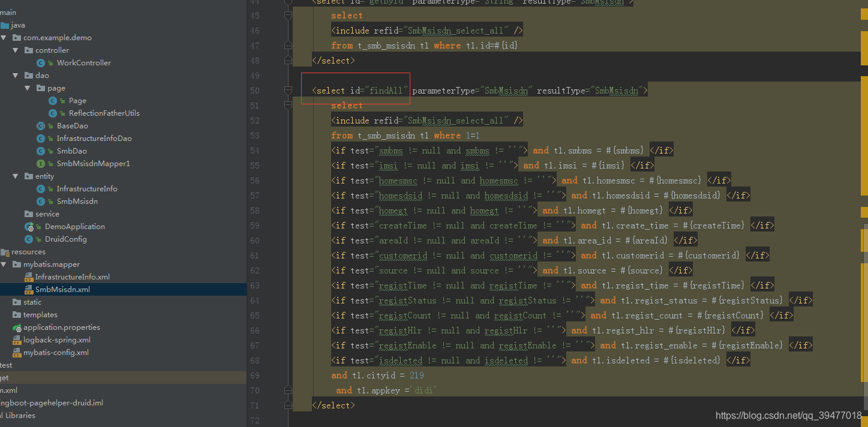This screenshot has width=868, height=427.
Task: Click "1=1" on line 53
Action: click(473, 136)
